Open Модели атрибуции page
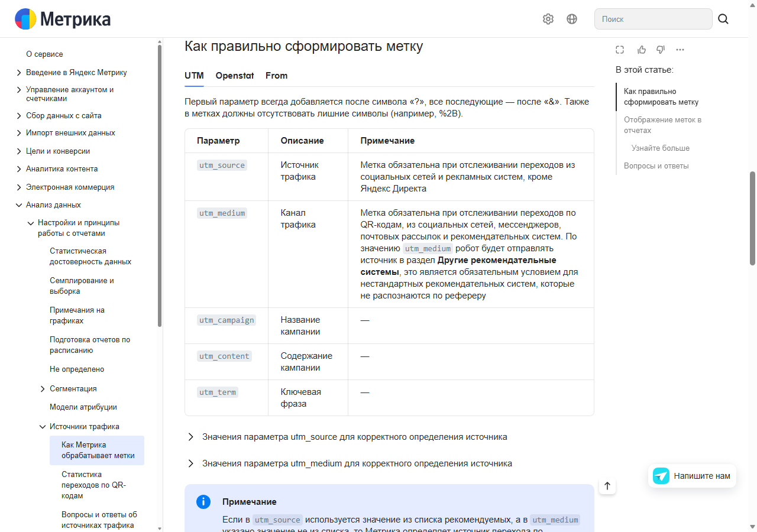This screenshot has width=757, height=532. [83, 407]
